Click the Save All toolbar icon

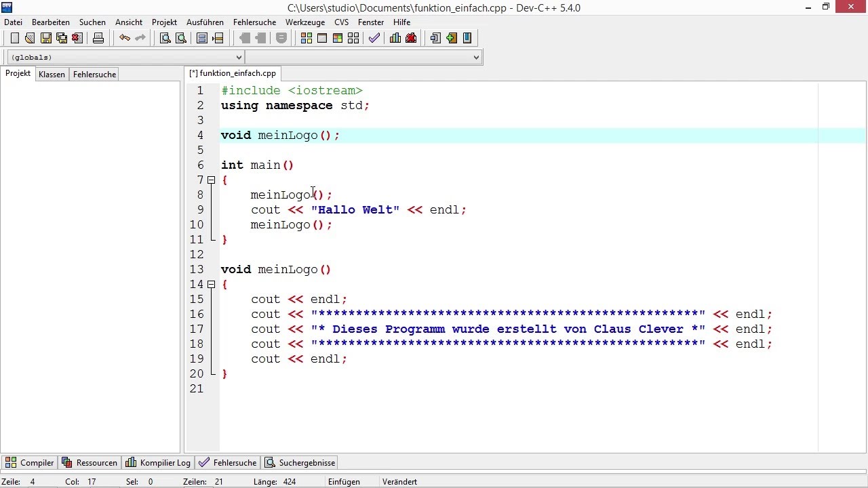click(62, 38)
